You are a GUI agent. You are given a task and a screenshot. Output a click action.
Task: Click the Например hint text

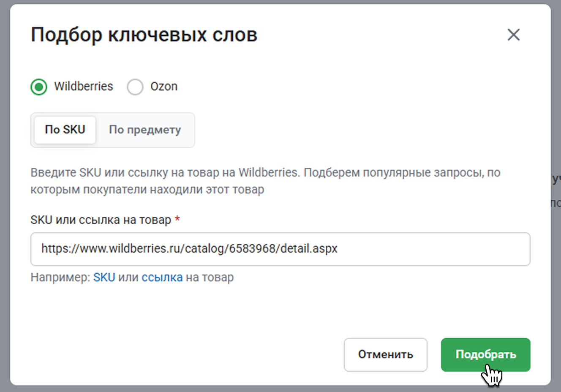(60, 278)
